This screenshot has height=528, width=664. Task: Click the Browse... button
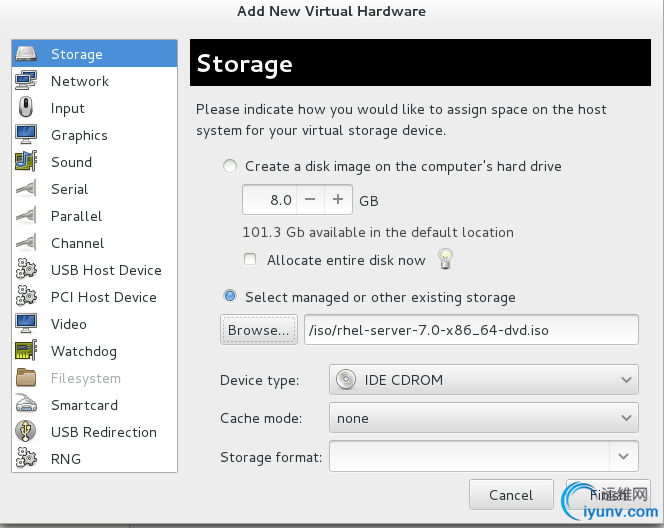[x=259, y=329]
